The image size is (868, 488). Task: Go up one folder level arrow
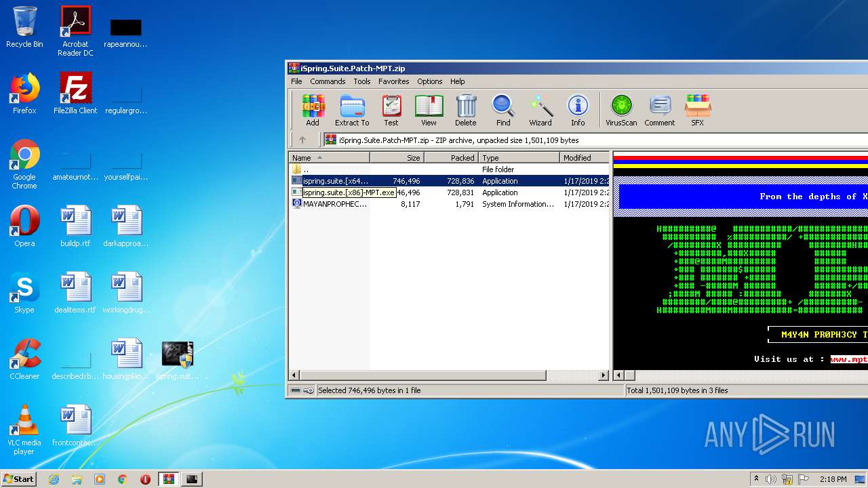coord(302,140)
